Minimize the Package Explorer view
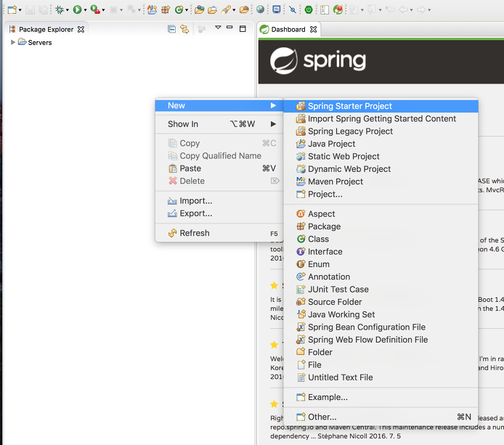 (229, 28)
